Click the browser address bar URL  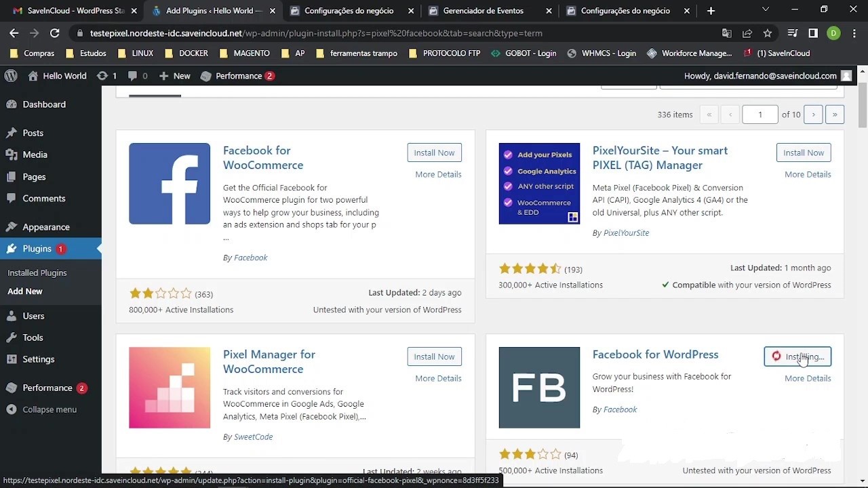pyautogui.click(x=316, y=33)
